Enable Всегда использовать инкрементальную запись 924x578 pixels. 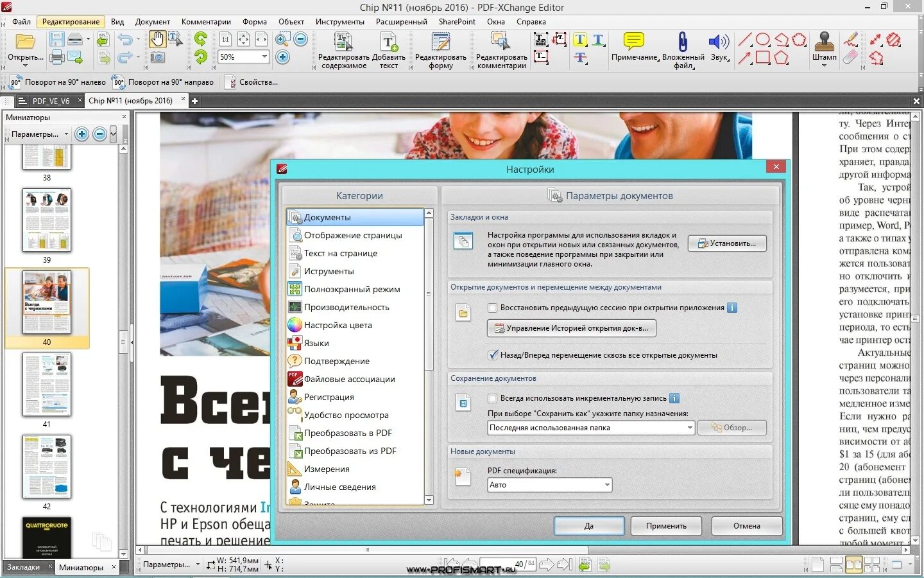coord(493,398)
